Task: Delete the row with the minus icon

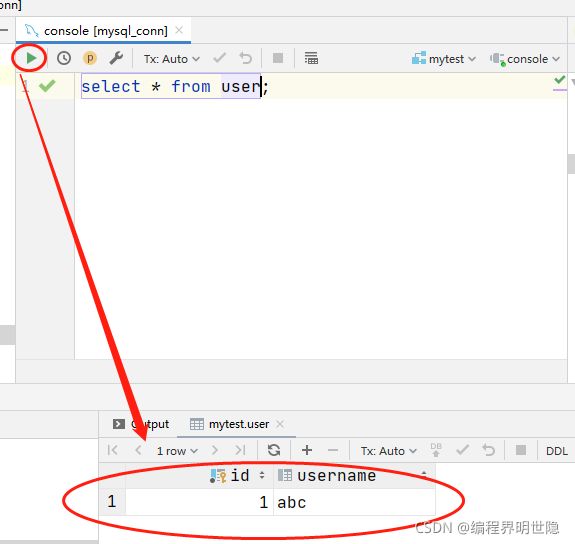Action: (333, 450)
